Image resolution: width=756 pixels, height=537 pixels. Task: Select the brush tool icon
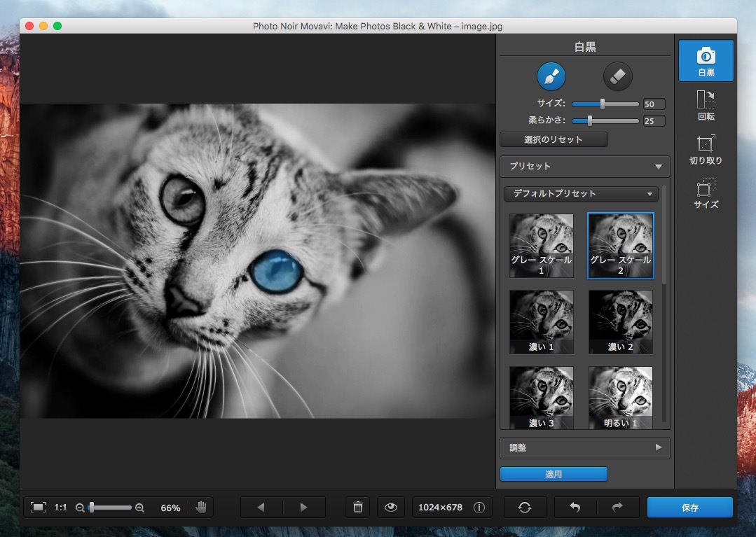coord(551,76)
